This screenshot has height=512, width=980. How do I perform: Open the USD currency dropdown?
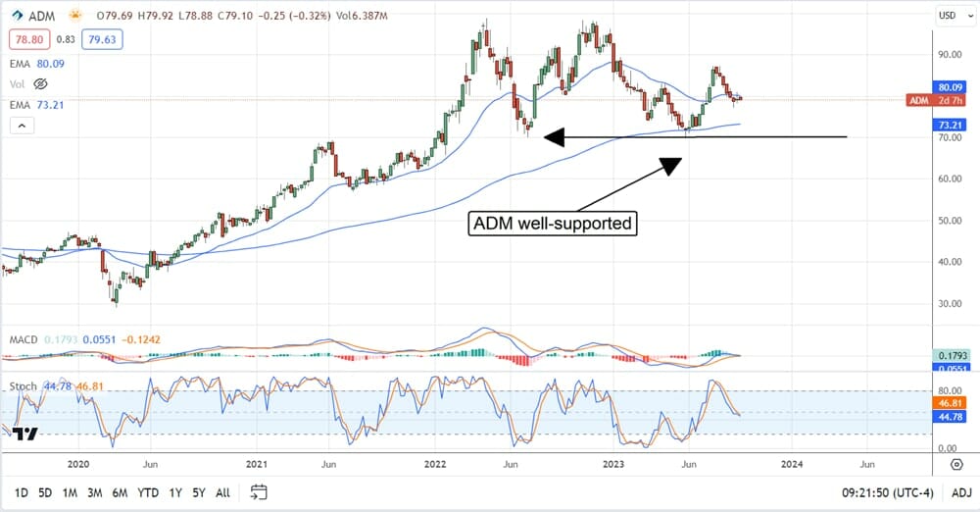click(947, 16)
